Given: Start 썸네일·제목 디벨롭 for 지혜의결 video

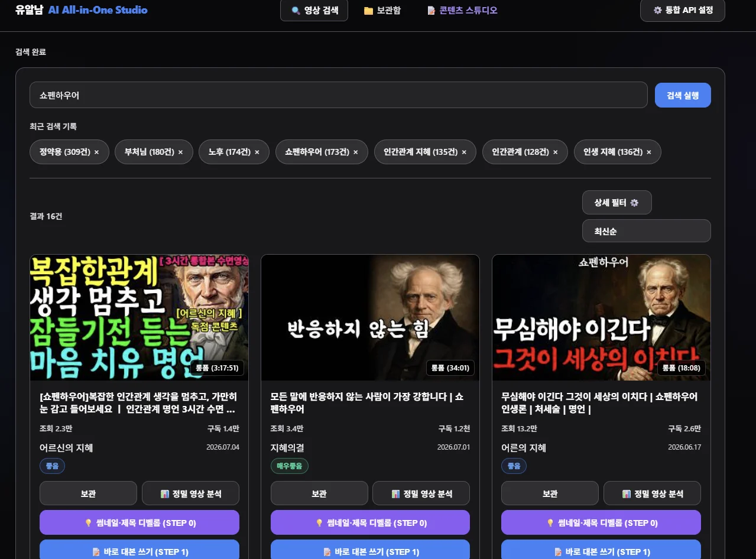Looking at the screenshot, I should [x=370, y=522].
